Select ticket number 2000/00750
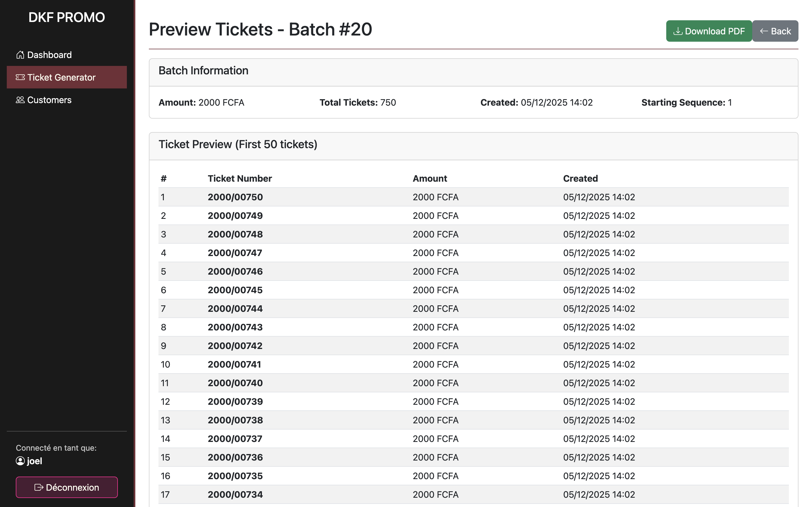 235,197
